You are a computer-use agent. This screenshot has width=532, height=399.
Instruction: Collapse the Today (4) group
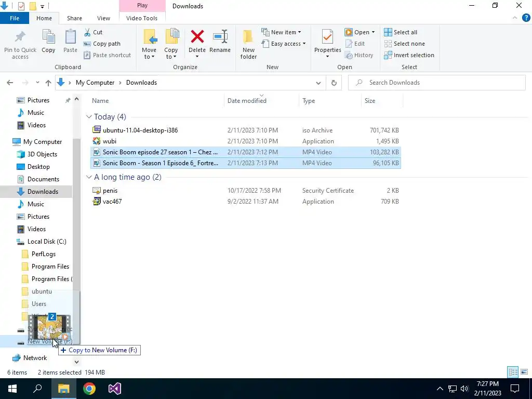(x=89, y=117)
